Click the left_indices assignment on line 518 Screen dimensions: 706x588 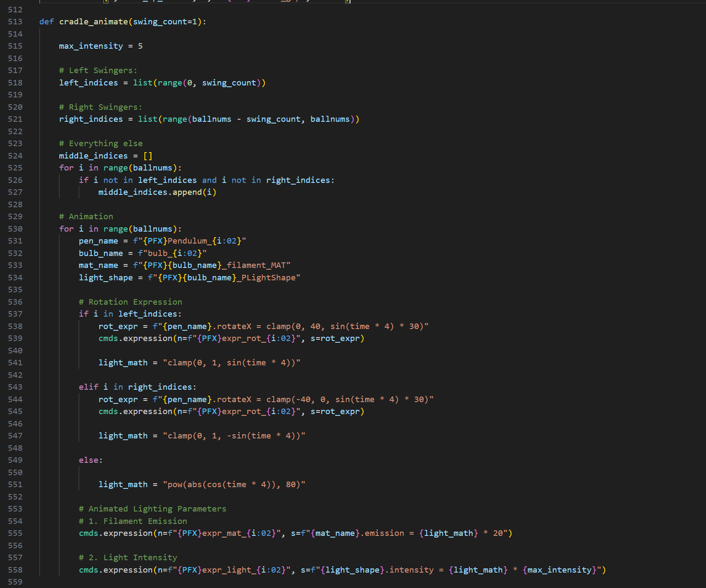[x=88, y=82]
